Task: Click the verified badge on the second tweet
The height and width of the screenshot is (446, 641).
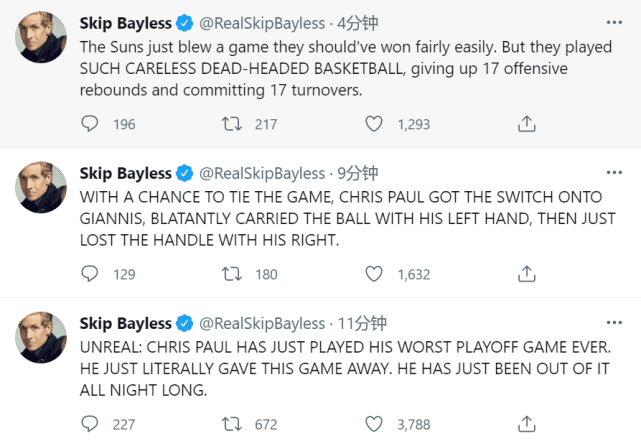Action: click(185, 173)
